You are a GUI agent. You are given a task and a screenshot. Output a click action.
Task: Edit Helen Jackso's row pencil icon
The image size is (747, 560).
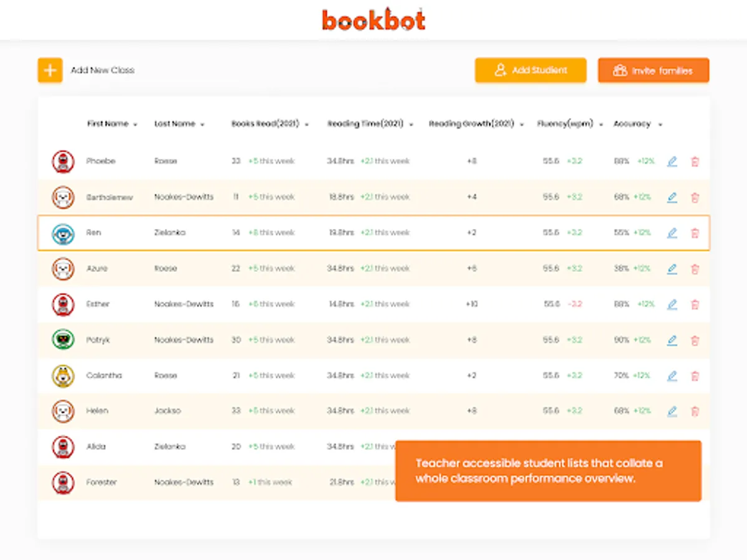(672, 411)
